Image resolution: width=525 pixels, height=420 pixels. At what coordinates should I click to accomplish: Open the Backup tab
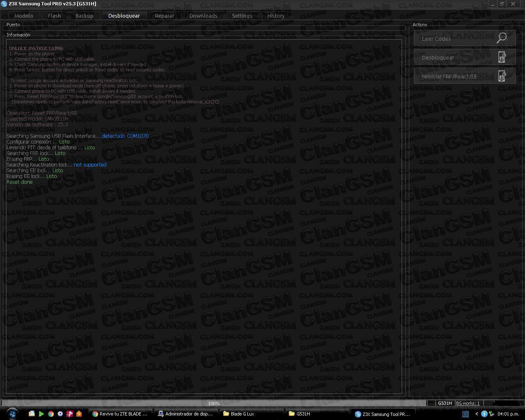[84, 16]
